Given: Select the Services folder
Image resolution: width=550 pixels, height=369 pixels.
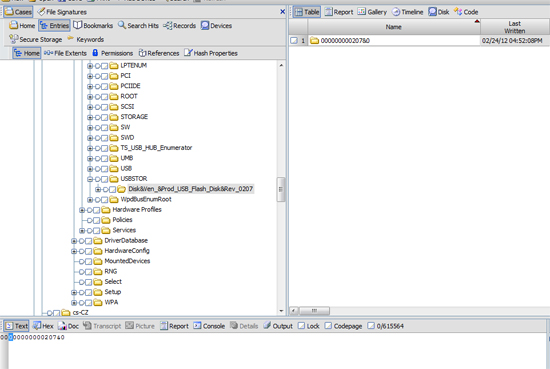Looking at the screenshot, I should pyautogui.click(x=124, y=230).
